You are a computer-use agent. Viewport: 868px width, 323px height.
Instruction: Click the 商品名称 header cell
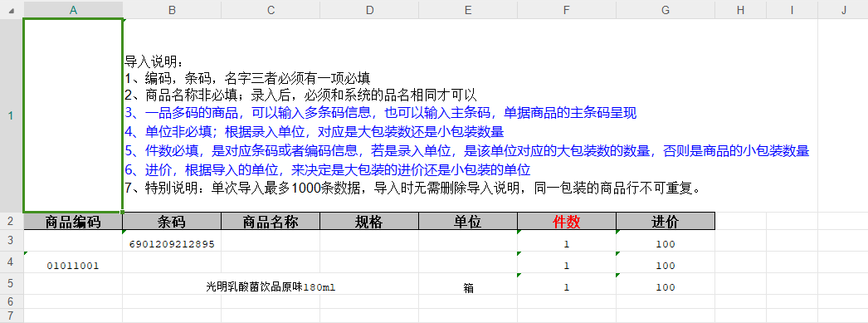pos(271,222)
